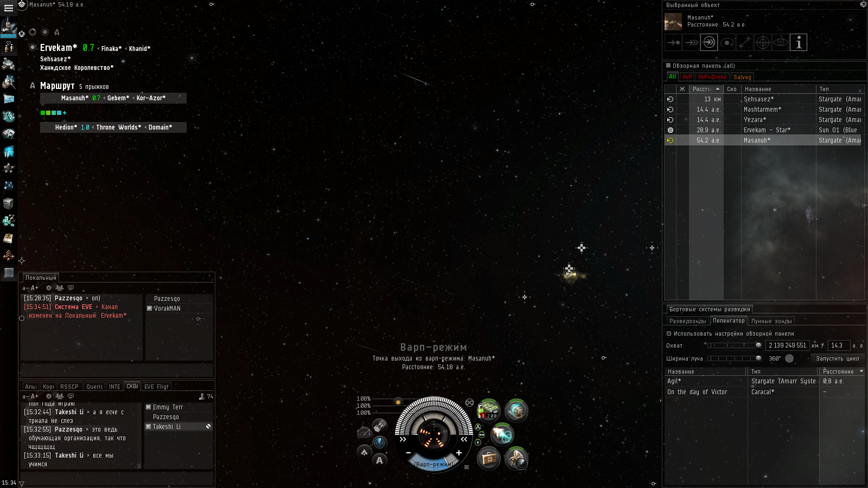Image resolution: width=868 pixels, height=488 pixels.
Task: Increase ship speed with plus button
Action: click(459, 453)
